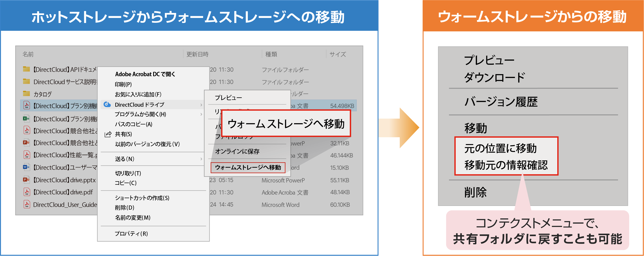
Task: Select お気に入りに追加(F)
Action: (138, 94)
